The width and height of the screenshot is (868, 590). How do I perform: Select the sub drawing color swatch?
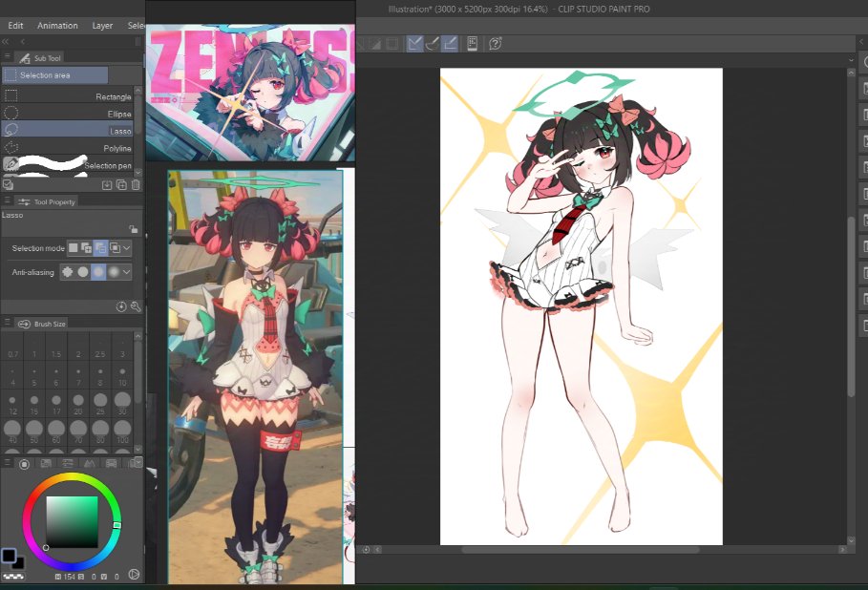(20, 564)
